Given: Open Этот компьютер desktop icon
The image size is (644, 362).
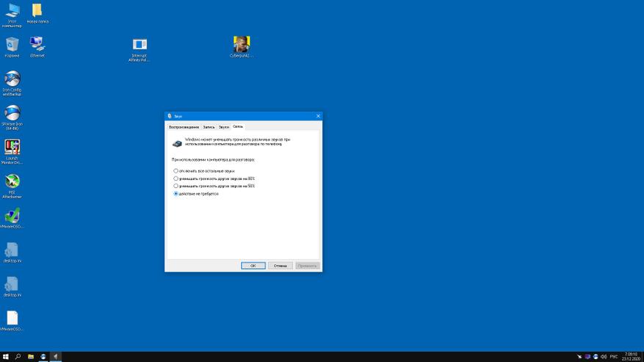Looking at the screenshot, I should click(12, 11).
